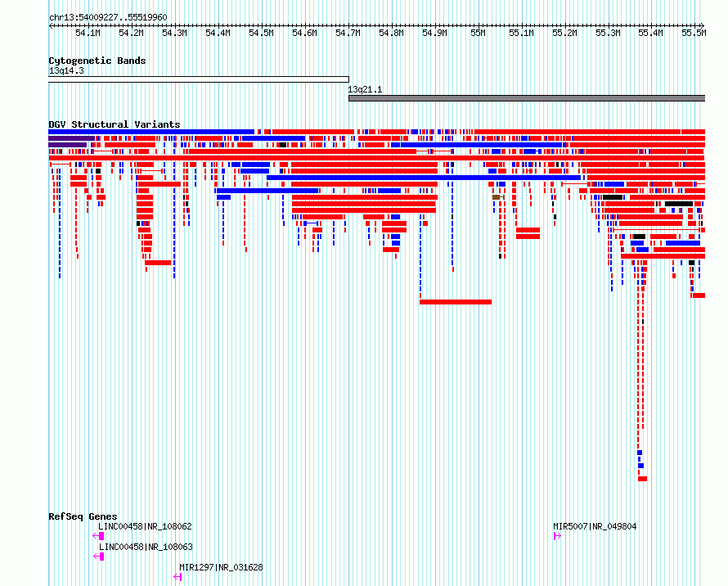Viewport: 728px width, 586px height.
Task: Click the 55.5M ruler tick label
Action: click(x=694, y=33)
